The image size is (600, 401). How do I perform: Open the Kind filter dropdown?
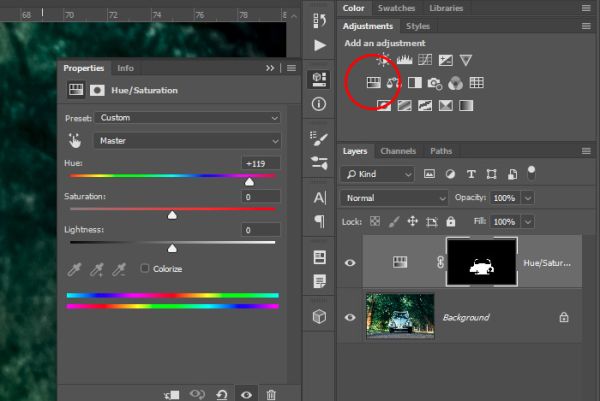point(377,174)
